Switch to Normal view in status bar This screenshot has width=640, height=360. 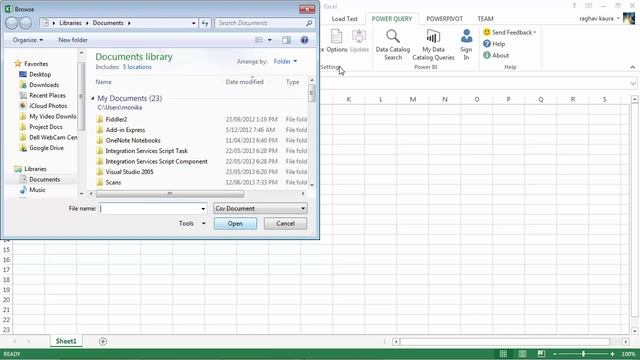coord(503,354)
